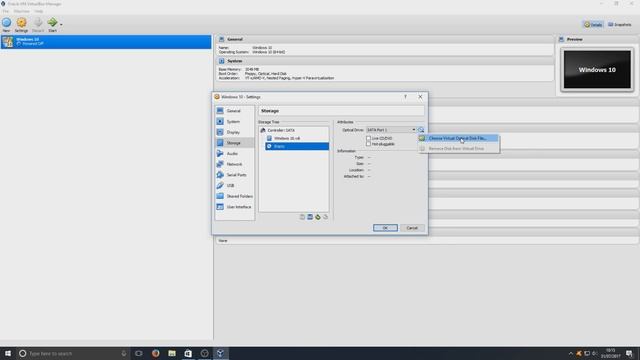Screen dimensions: 640x360
Task: Open the Shared Folders settings category
Action: [x=234, y=196]
